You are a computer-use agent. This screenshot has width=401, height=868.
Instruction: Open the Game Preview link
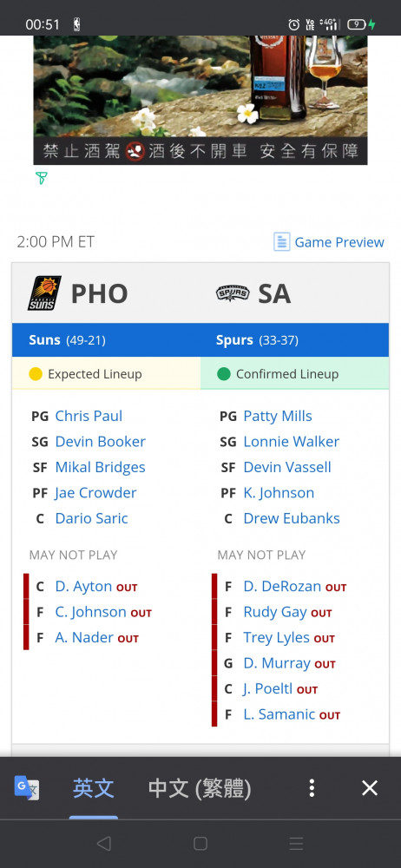pos(339,242)
